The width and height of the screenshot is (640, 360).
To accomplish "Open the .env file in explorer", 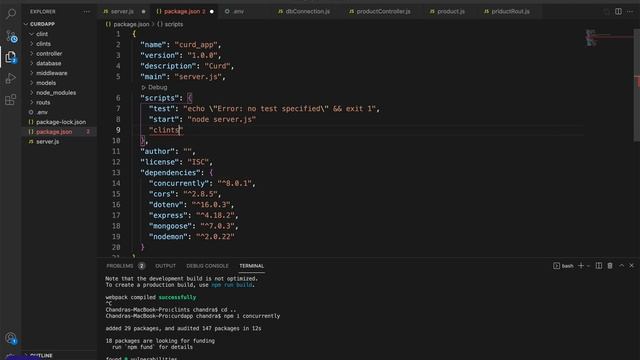I will [59, 112].
